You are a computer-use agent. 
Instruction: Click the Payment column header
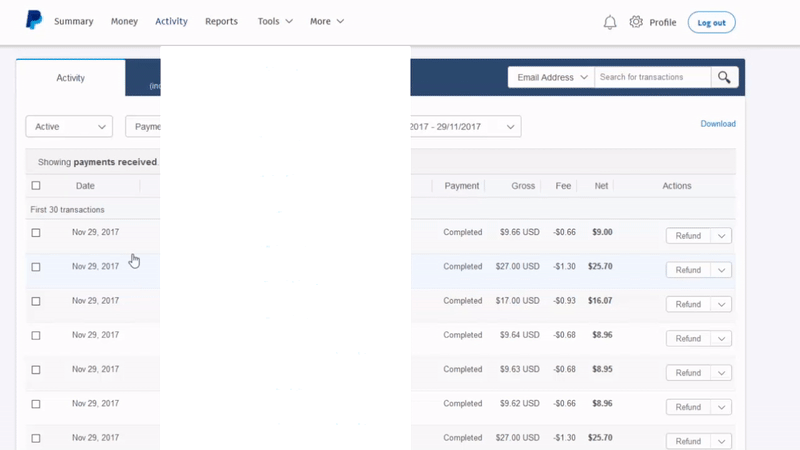point(462,186)
